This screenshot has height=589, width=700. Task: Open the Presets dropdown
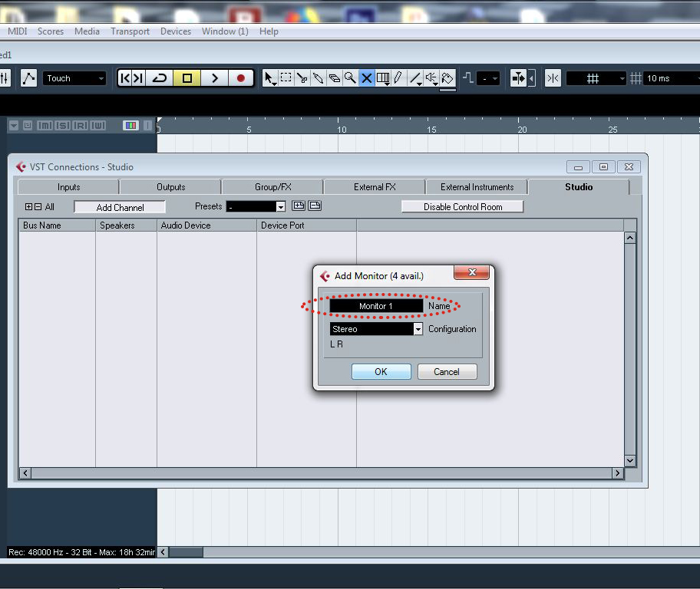(256, 206)
